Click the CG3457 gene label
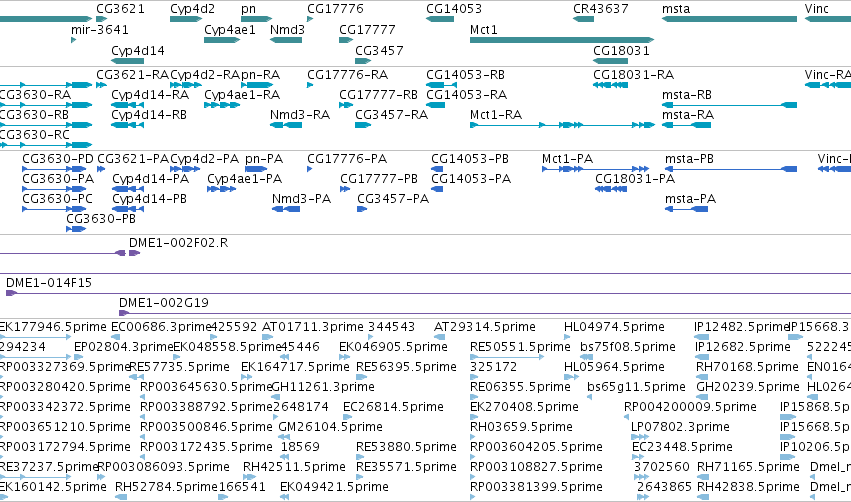The image size is (851, 502). coord(379,50)
